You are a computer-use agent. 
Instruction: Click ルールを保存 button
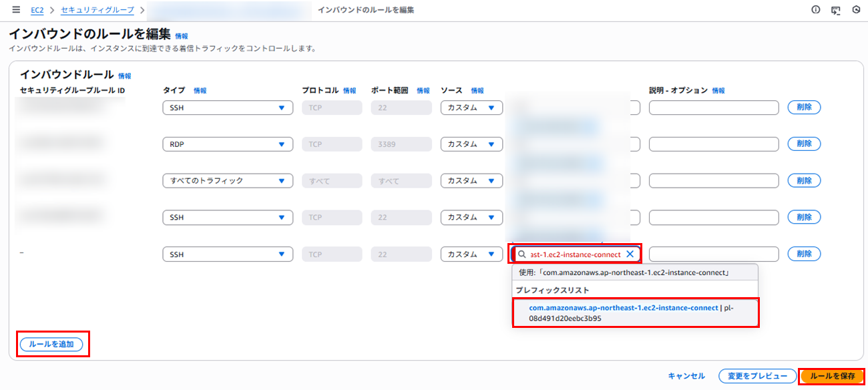tap(832, 376)
